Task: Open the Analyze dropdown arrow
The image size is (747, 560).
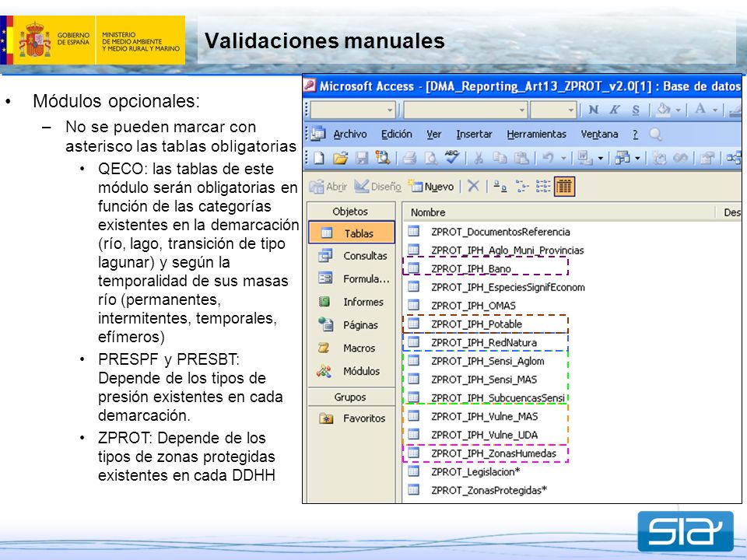Action: click(637, 158)
